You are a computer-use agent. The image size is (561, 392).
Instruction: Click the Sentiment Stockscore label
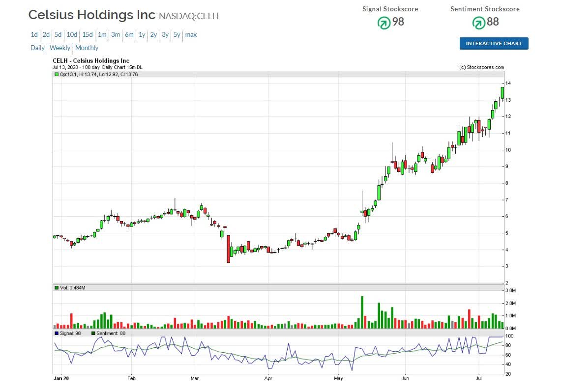tap(485, 9)
